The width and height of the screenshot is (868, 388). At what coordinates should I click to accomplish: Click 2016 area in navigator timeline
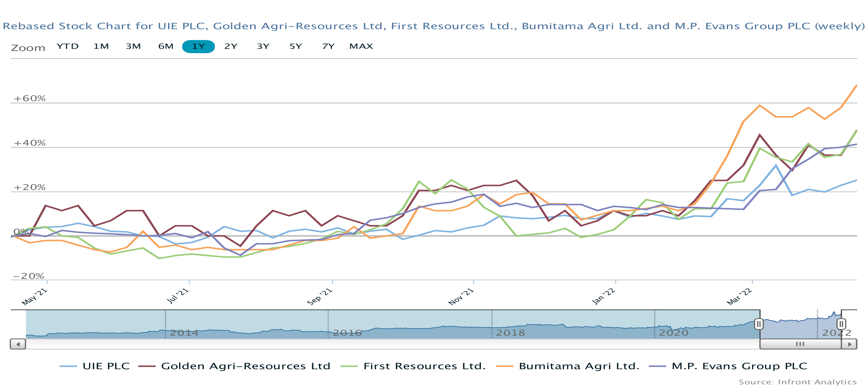[x=347, y=332]
